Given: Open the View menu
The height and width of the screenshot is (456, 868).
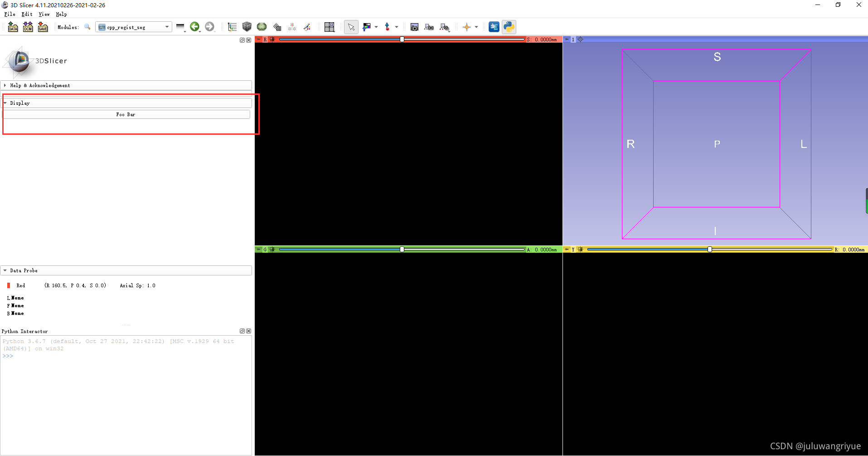Looking at the screenshot, I should [x=44, y=14].
